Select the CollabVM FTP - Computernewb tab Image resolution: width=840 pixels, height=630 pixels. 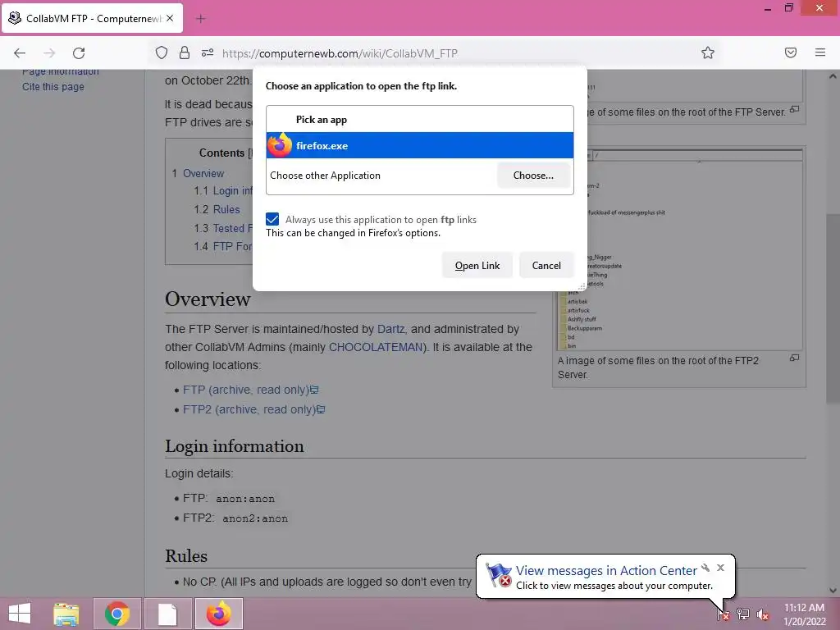click(92, 18)
